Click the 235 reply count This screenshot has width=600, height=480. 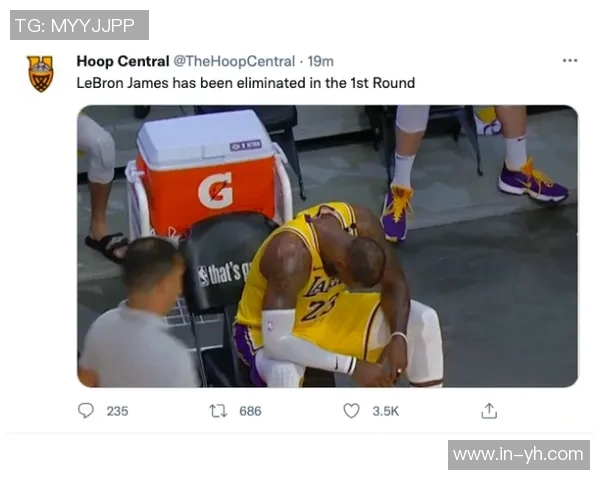(x=117, y=411)
